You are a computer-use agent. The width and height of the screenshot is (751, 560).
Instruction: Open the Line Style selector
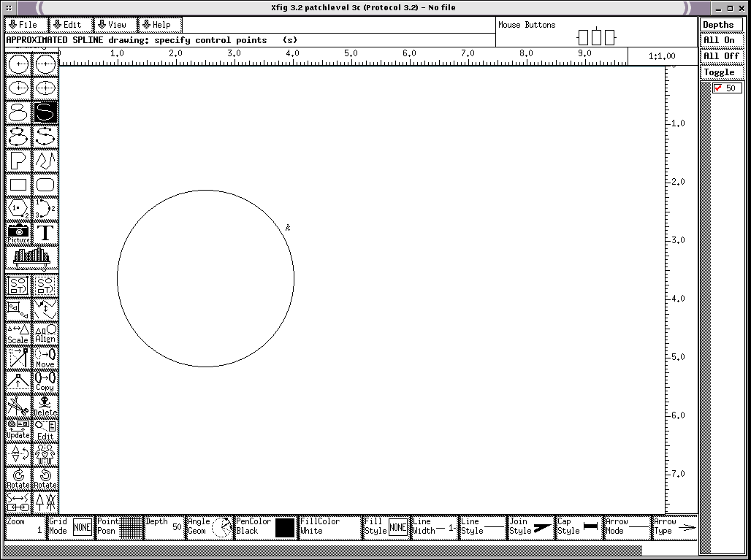(483, 527)
